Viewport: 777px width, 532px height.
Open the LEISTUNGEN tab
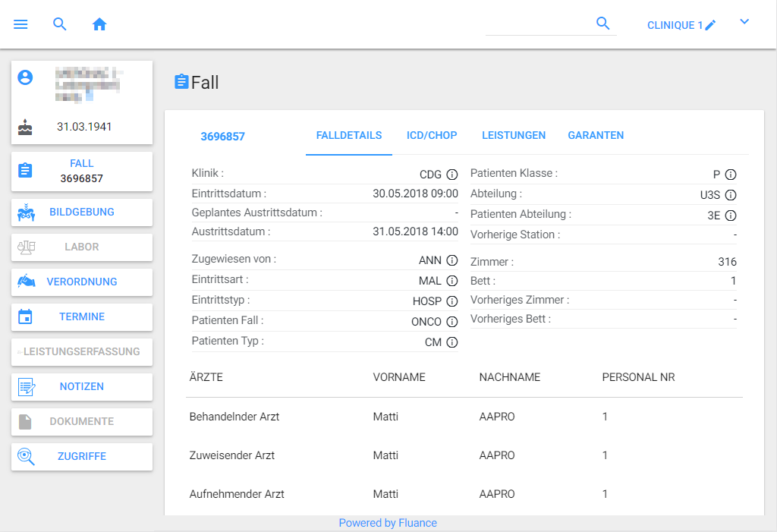(514, 136)
